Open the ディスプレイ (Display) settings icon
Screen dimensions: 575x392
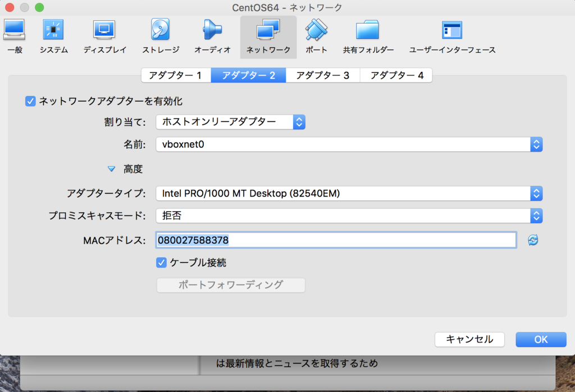pyautogui.click(x=104, y=37)
